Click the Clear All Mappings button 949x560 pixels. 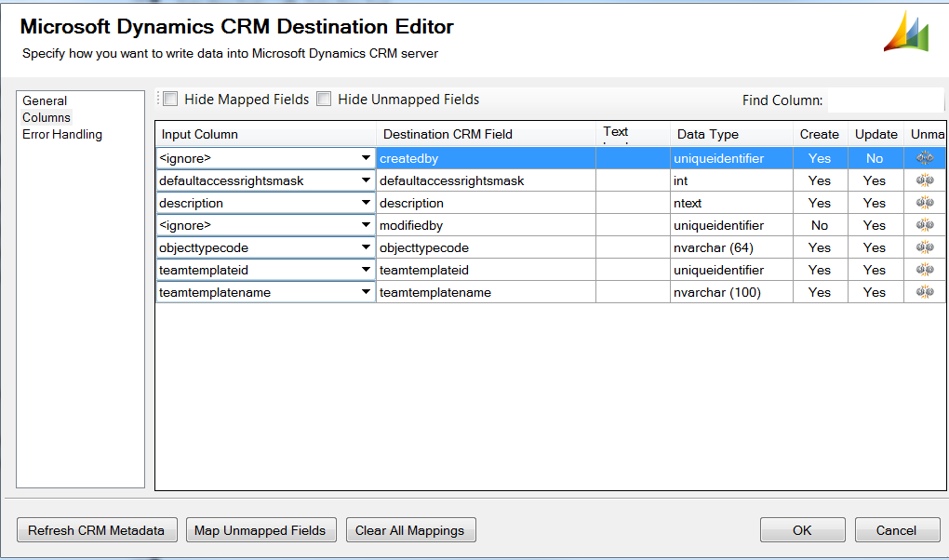pyautogui.click(x=410, y=530)
